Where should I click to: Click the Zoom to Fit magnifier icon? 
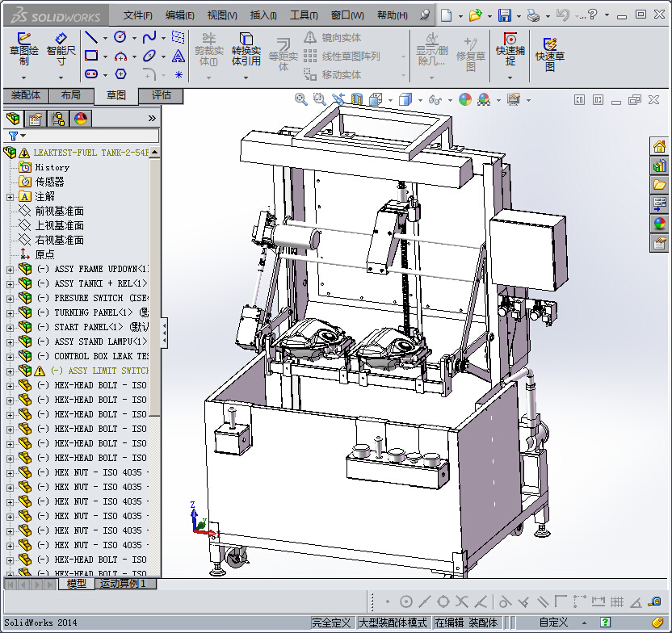301,99
